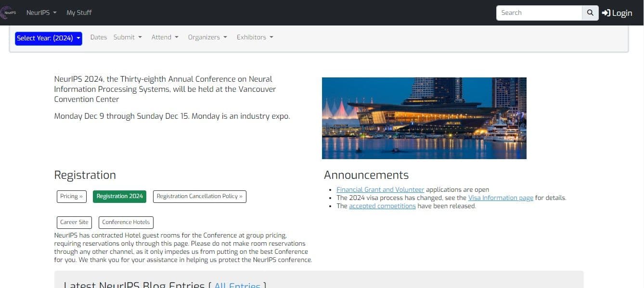Open the NeurIPS navigation dropdown
This screenshot has height=288, width=644.
[x=41, y=13]
